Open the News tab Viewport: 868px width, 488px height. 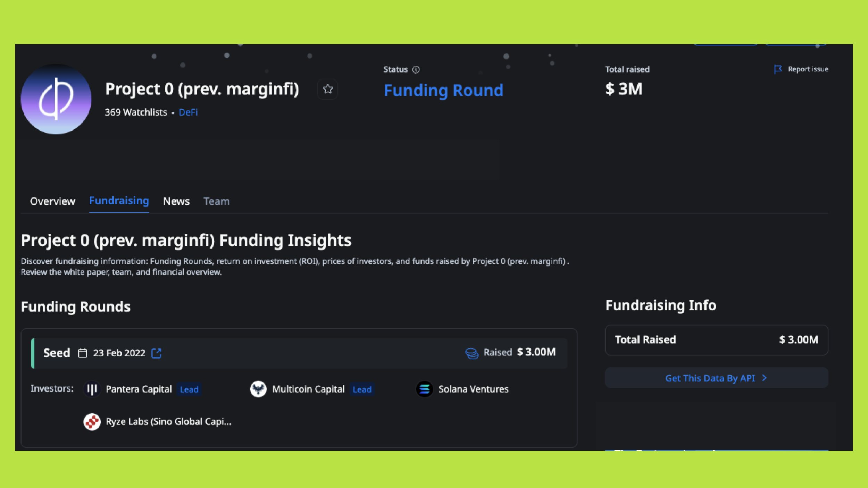176,201
